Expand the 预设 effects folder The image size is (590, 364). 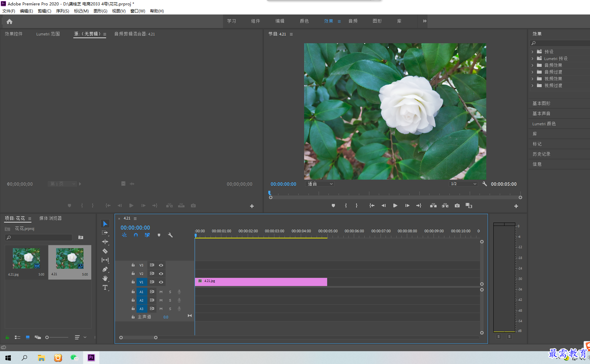point(532,52)
